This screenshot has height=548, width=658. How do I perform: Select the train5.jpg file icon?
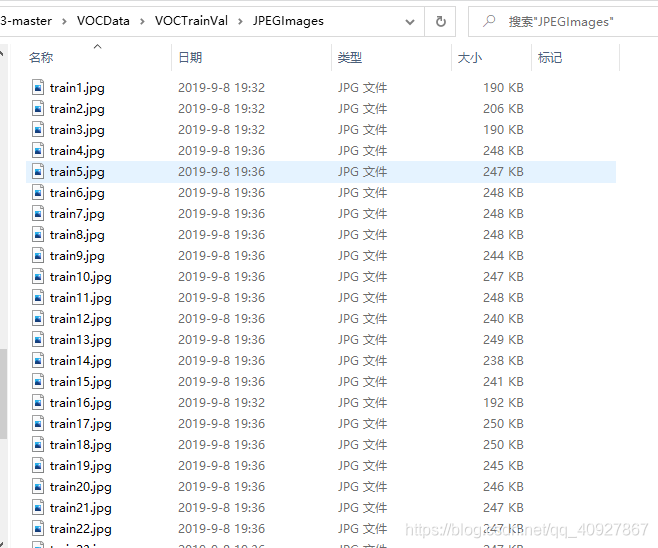coord(38,172)
